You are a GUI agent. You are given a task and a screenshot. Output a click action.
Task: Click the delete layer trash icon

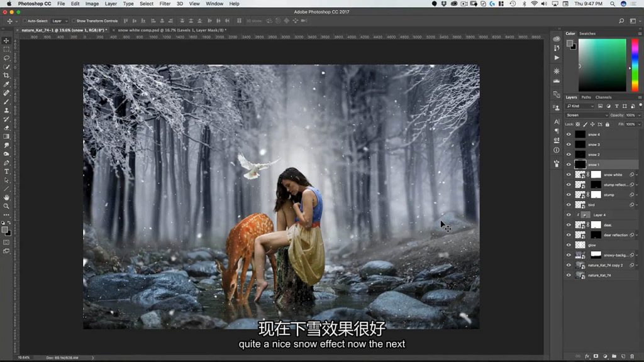click(632, 356)
